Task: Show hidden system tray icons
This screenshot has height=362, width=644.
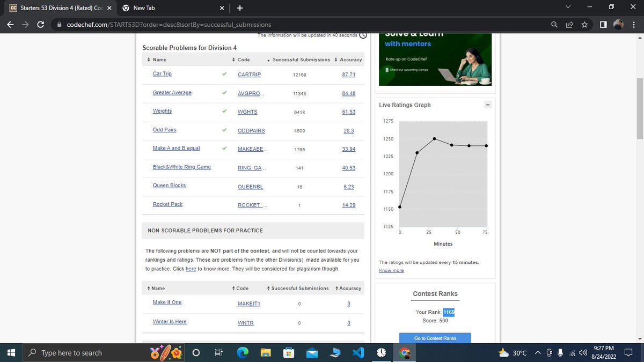Action: click(x=538, y=352)
